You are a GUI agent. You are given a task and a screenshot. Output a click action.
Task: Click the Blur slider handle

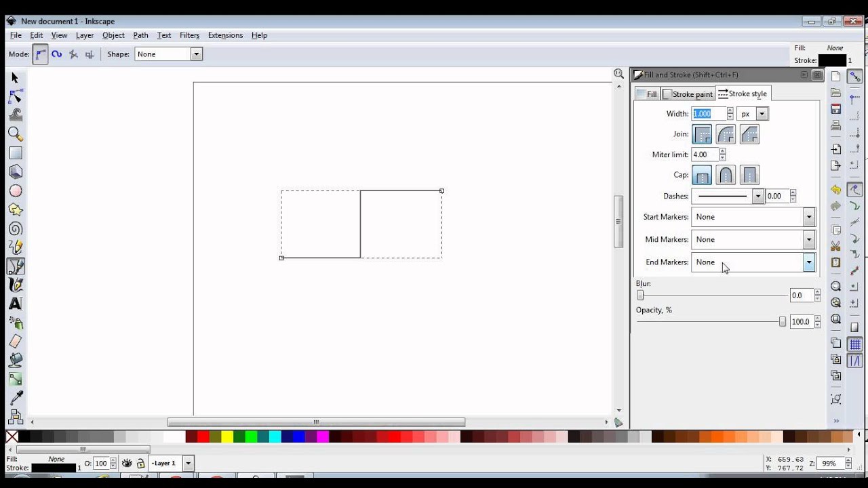click(x=640, y=296)
